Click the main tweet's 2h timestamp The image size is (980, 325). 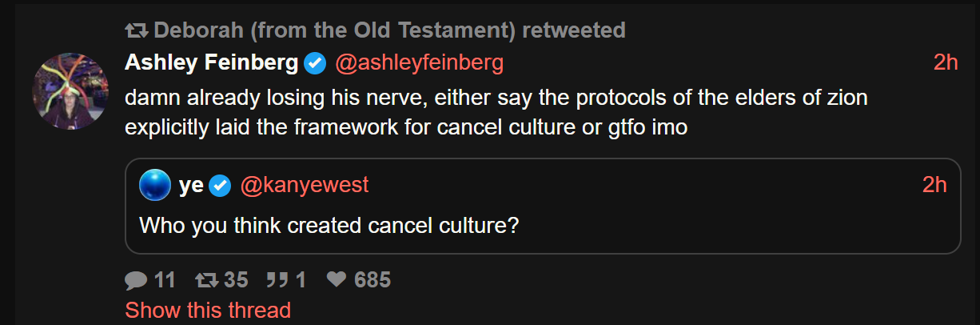click(x=945, y=62)
